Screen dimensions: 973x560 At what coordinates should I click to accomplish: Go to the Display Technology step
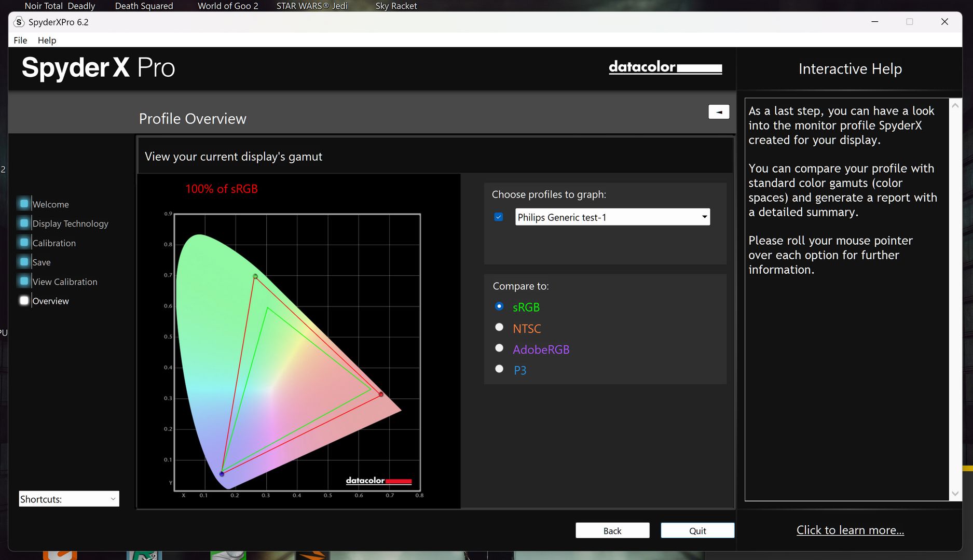(70, 223)
